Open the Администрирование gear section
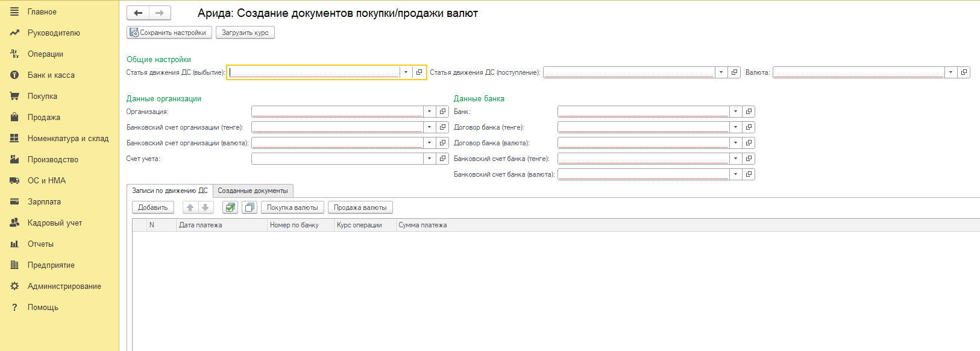 [x=64, y=286]
